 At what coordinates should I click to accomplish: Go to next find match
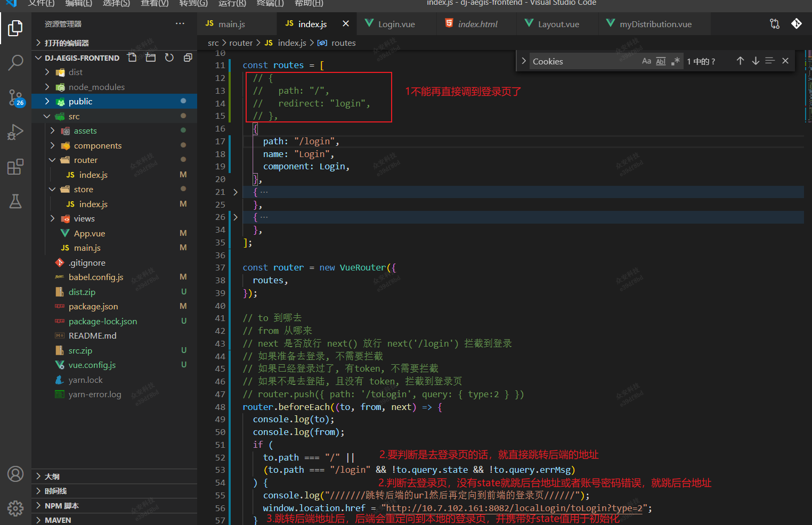756,61
